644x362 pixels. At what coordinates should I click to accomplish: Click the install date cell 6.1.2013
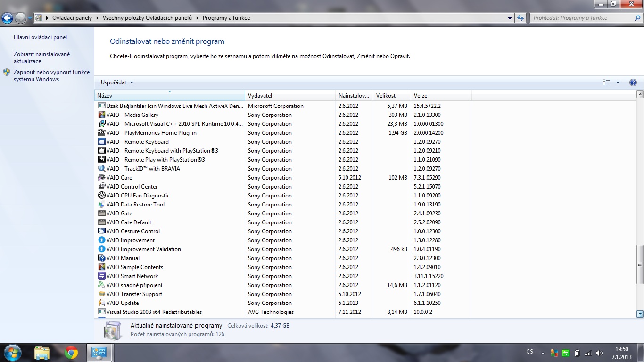pyautogui.click(x=348, y=303)
